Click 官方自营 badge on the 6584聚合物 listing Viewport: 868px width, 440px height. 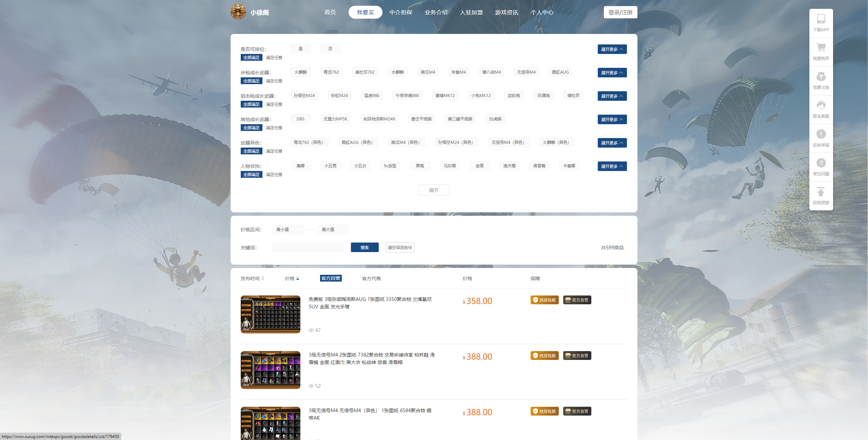pos(577,411)
